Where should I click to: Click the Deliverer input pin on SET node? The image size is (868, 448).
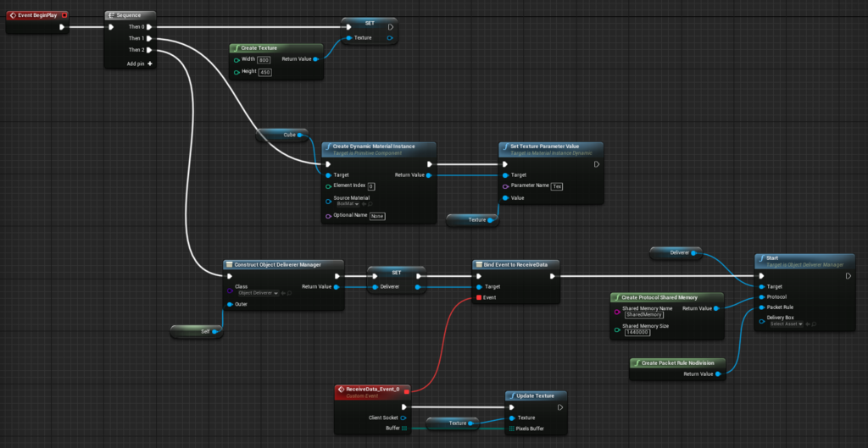pos(375,287)
